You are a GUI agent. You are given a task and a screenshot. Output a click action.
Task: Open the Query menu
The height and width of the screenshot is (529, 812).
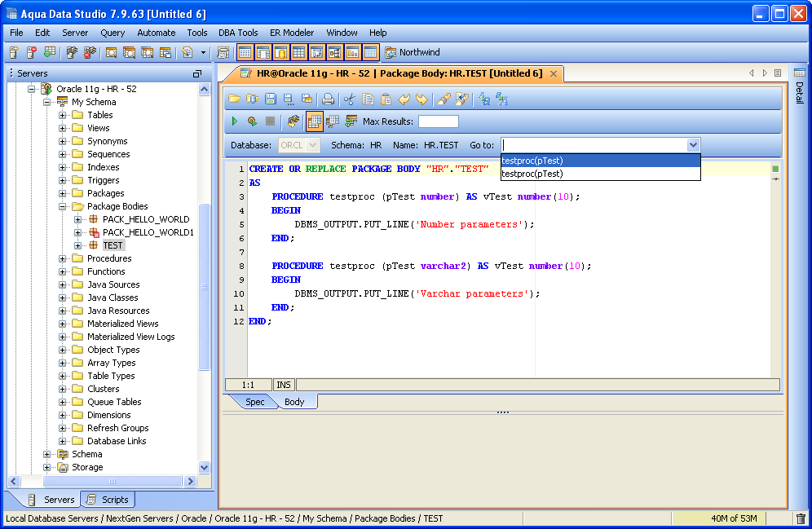click(x=113, y=33)
